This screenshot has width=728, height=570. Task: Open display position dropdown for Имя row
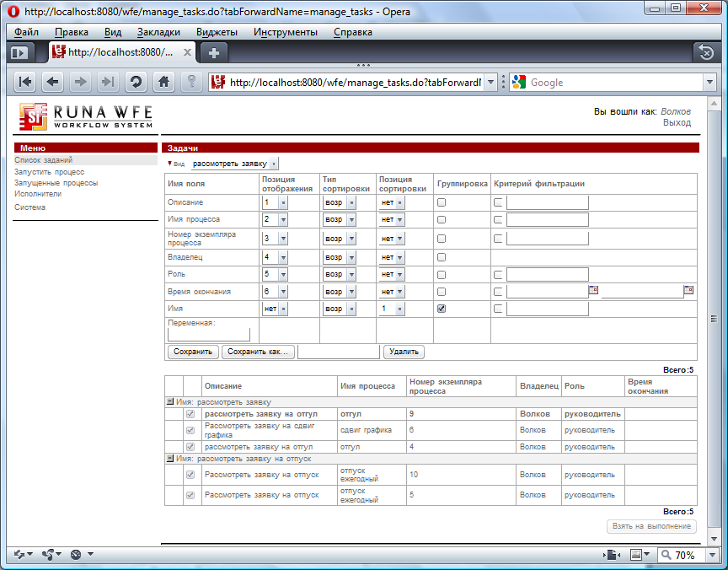point(275,309)
